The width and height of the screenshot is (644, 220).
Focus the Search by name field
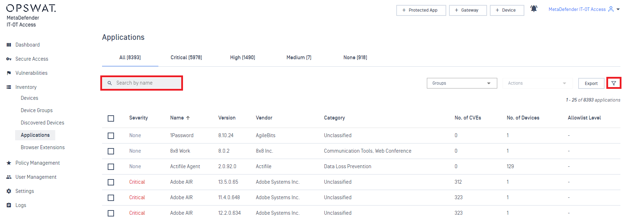pyautogui.click(x=142, y=83)
